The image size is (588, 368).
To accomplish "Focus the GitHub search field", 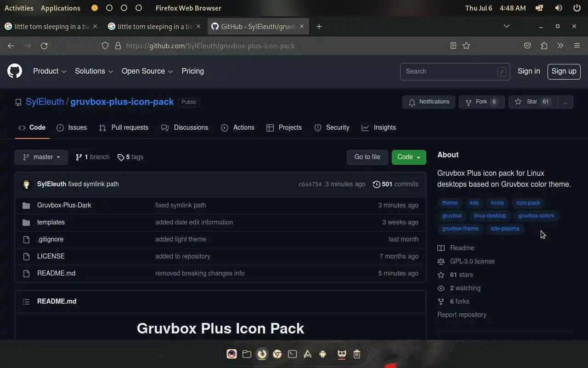I will tap(455, 72).
